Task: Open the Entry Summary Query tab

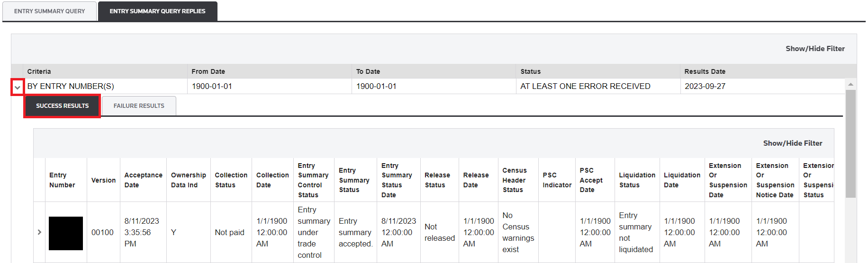Action: [x=49, y=11]
